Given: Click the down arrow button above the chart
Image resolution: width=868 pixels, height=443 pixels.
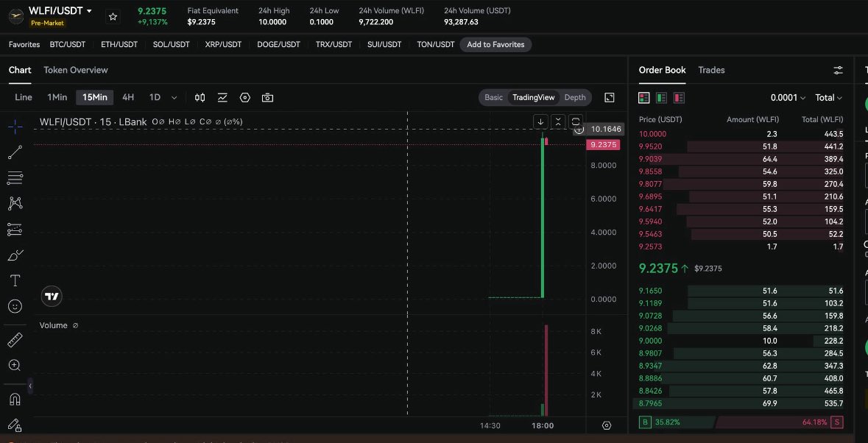Looking at the screenshot, I should tap(541, 121).
